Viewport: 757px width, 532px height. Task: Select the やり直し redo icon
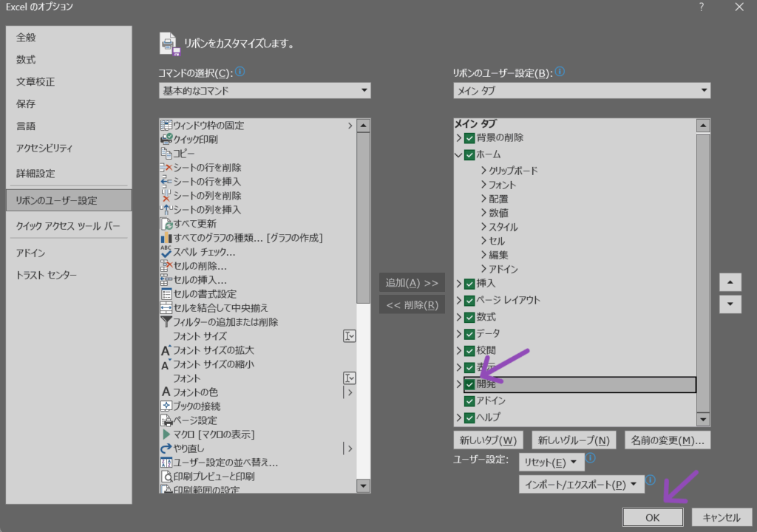[x=166, y=449]
